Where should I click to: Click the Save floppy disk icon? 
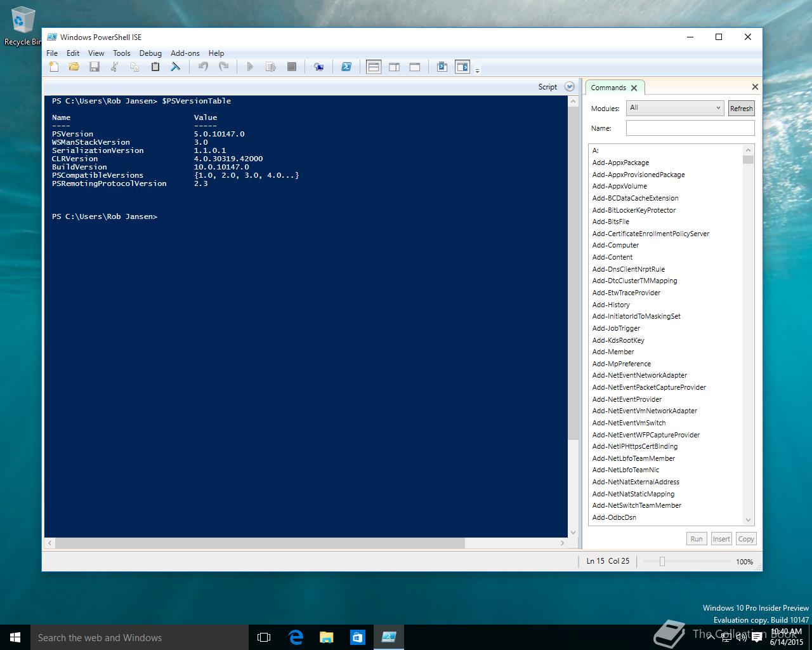[x=95, y=67]
